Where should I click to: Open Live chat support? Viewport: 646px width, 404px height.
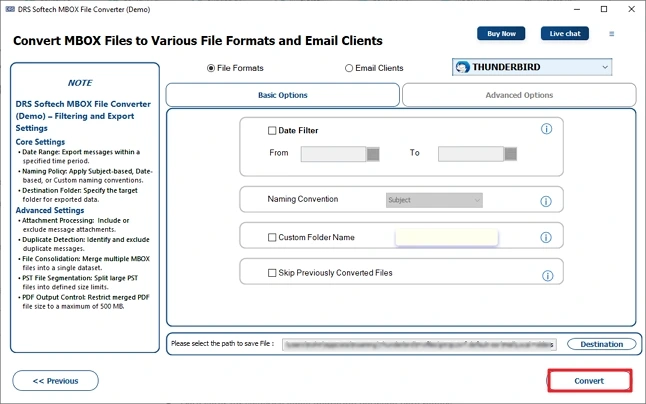tap(565, 34)
